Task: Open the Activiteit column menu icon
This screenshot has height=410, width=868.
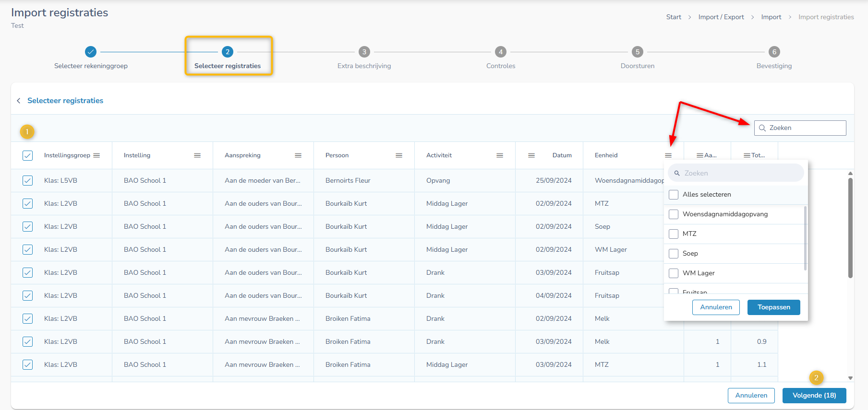Action: (x=500, y=155)
